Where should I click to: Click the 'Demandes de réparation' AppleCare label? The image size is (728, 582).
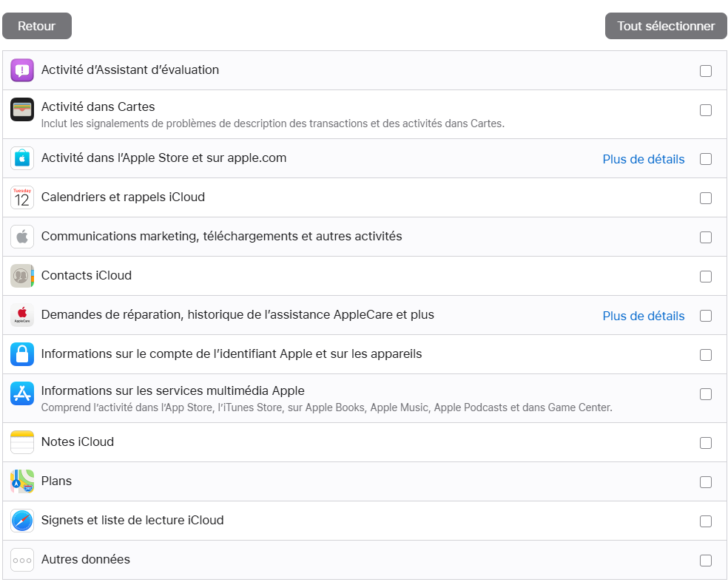tap(237, 315)
